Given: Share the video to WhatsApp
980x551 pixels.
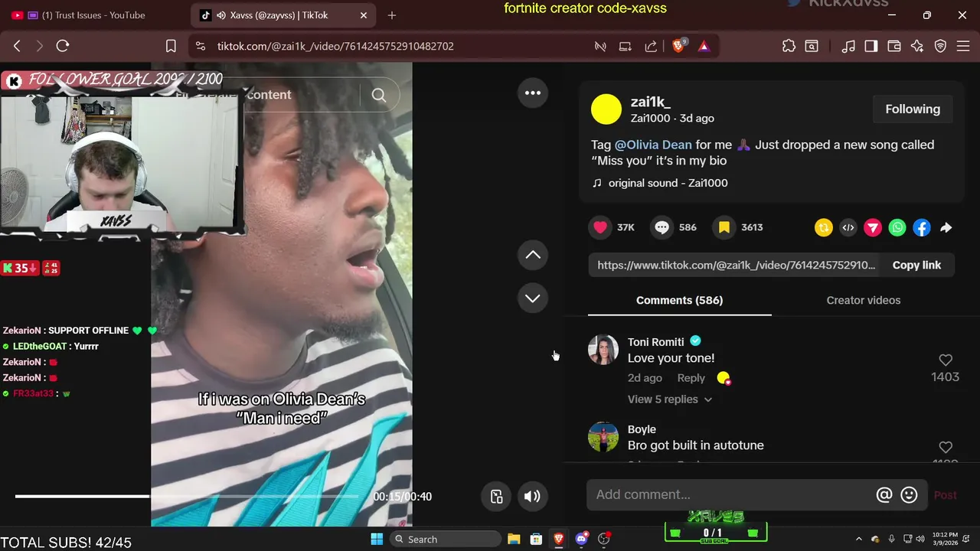Looking at the screenshot, I should (897, 227).
